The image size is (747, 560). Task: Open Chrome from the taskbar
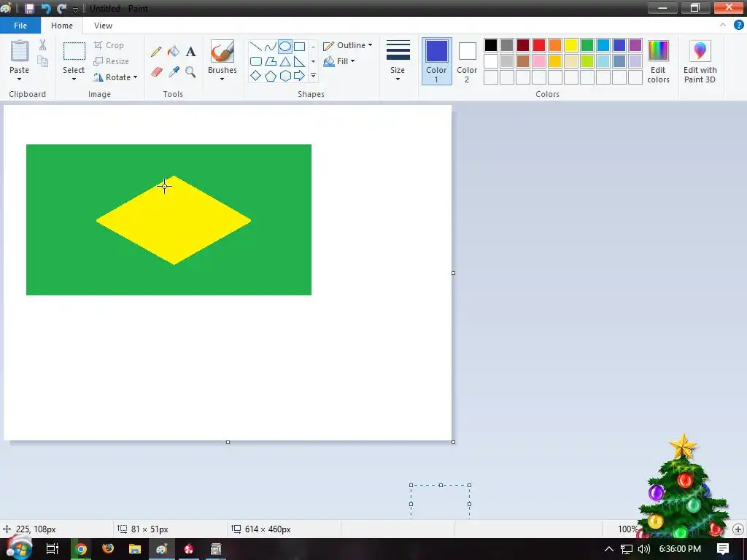click(81, 549)
